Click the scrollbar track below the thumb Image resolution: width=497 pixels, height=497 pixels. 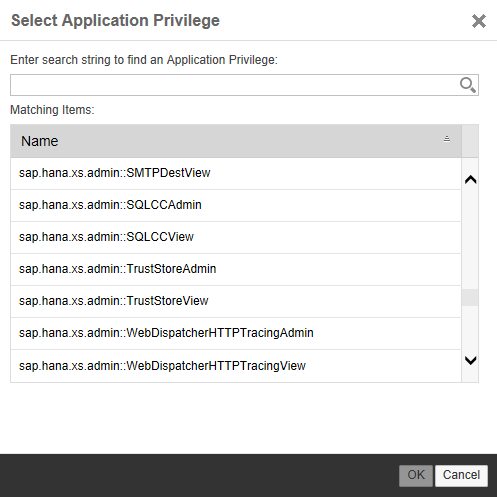tap(470, 329)
